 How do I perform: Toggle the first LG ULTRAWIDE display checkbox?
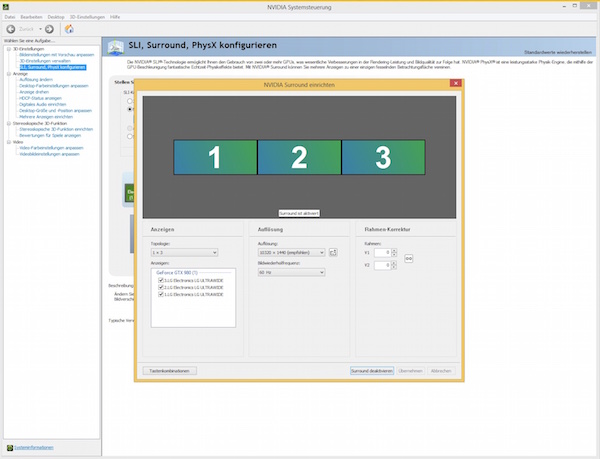[161, 280]
